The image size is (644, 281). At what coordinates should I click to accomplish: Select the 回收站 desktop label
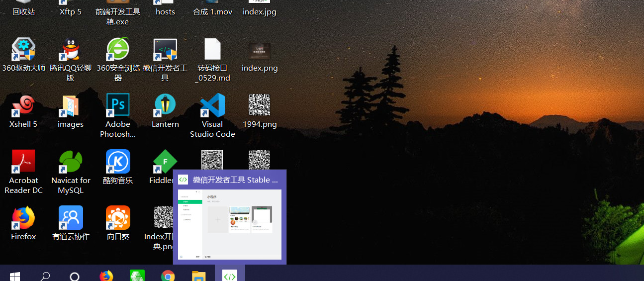[x=23, y=11]
